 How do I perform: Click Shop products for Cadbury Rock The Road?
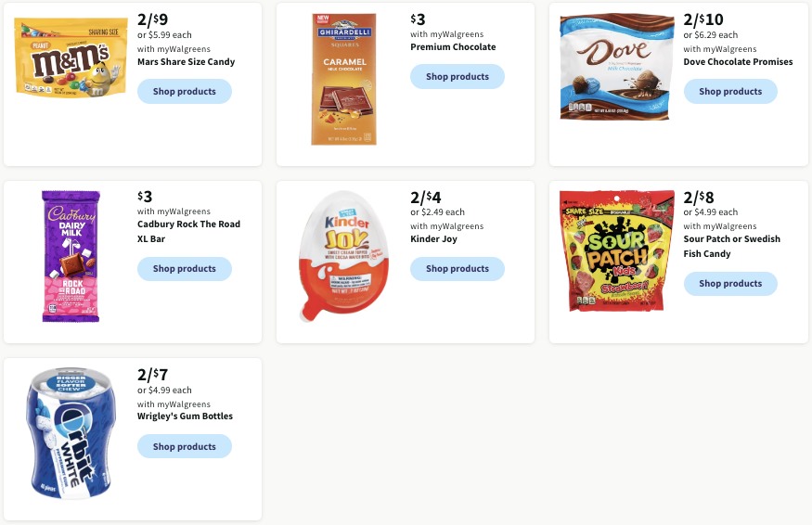tap(185, 269)
